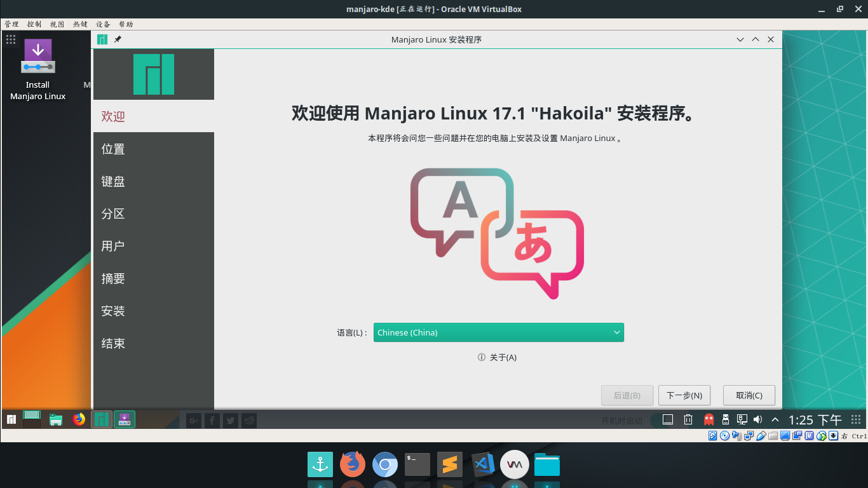
Task: Select the 安装 step in sidebar
Action: [x=154, y=311]
